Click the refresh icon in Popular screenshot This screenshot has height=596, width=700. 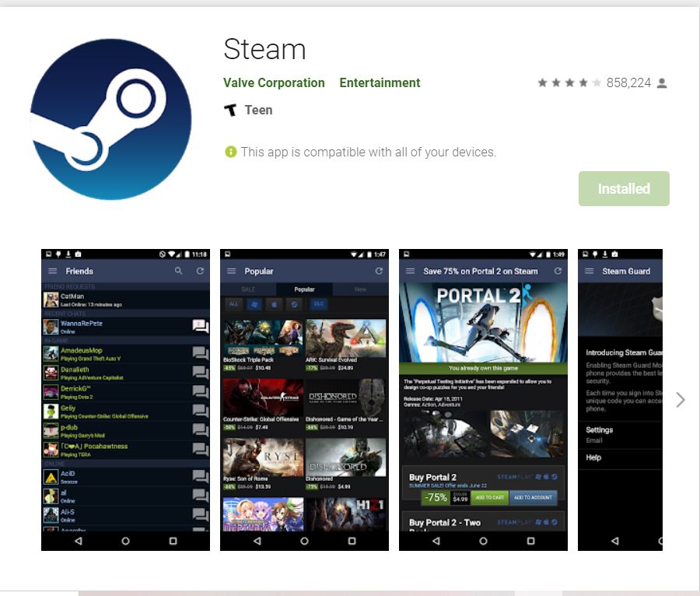pyautogui.click(x=379, y=271)
